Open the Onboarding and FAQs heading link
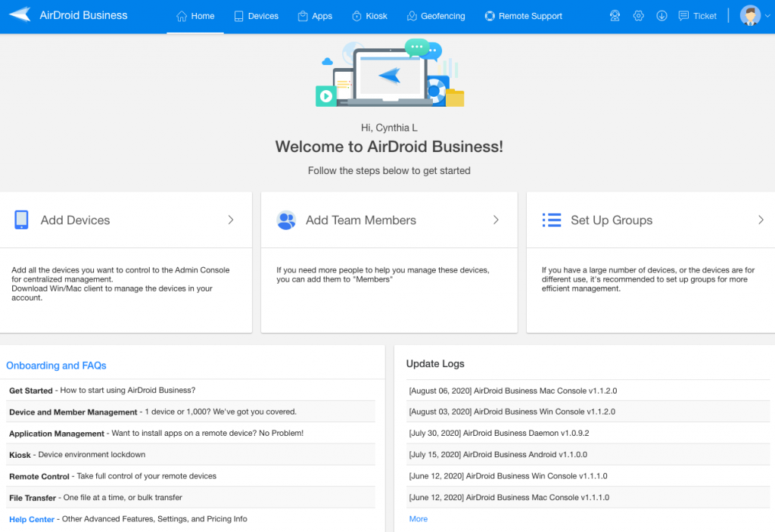Image resolution: width=775 pixels, height=532 pixels. [x=56, y=366]
